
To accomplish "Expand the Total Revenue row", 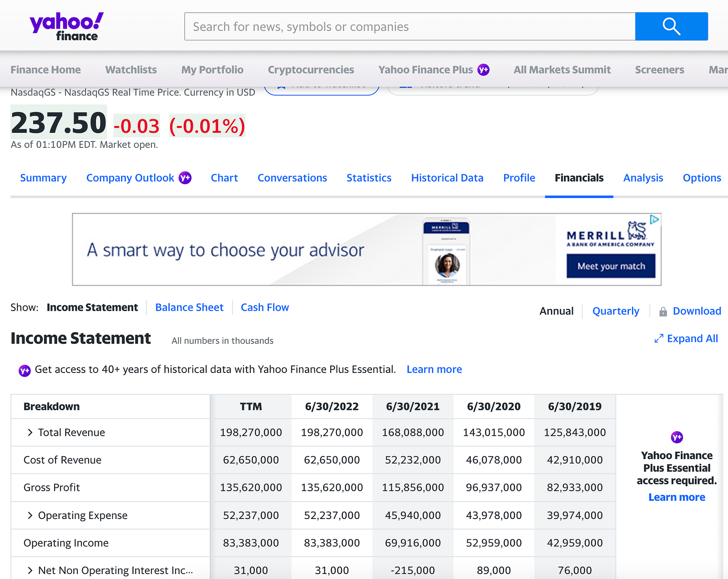I will (30, 433).
